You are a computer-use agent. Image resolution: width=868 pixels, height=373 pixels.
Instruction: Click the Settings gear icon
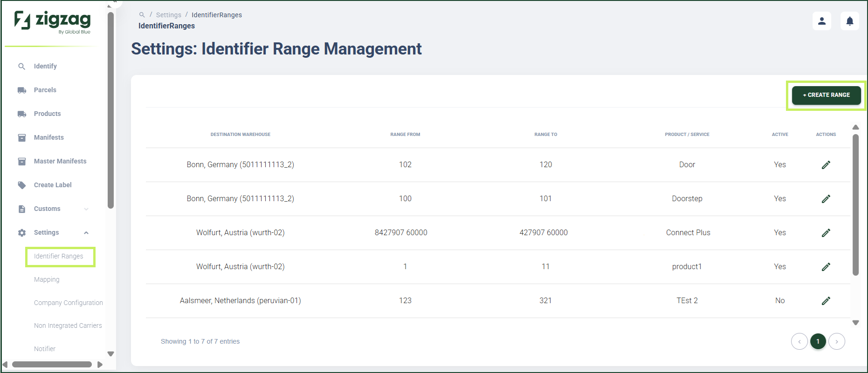click(x=21, y=233)
